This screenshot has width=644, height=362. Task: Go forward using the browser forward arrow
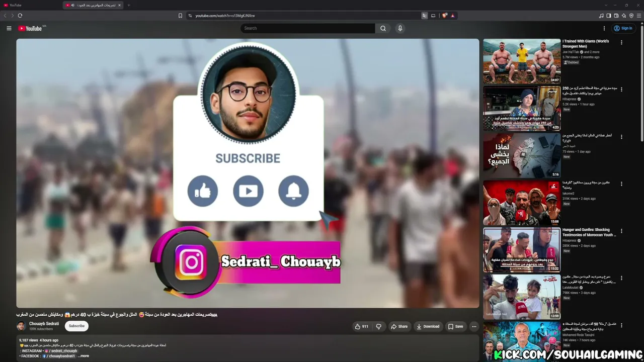[x=12, y=16]
